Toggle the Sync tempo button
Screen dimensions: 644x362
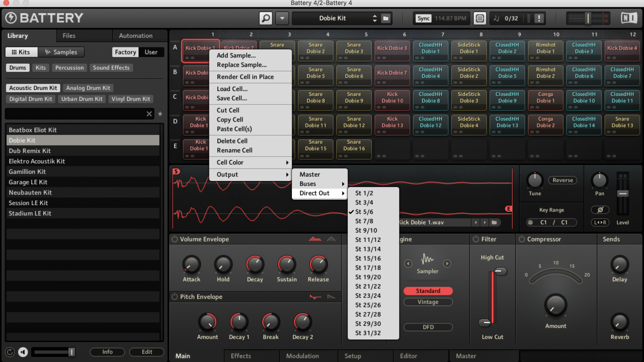coord(423,18)
